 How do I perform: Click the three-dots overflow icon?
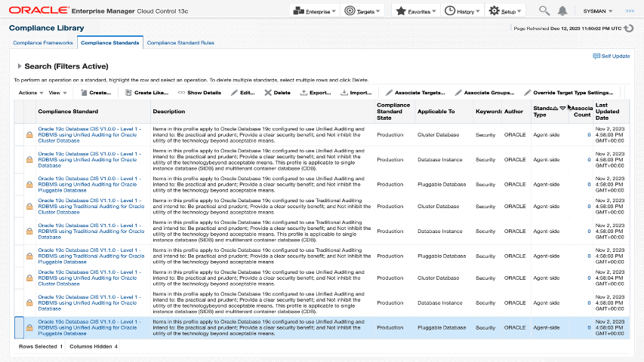(x=630, y=11)
